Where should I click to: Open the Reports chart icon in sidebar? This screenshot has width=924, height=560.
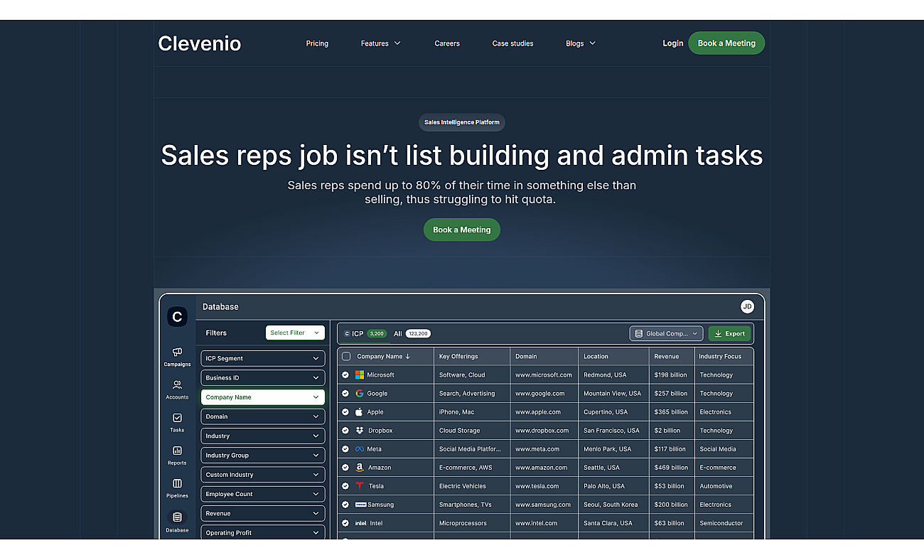pyautogui.click(x=177, y=451)
